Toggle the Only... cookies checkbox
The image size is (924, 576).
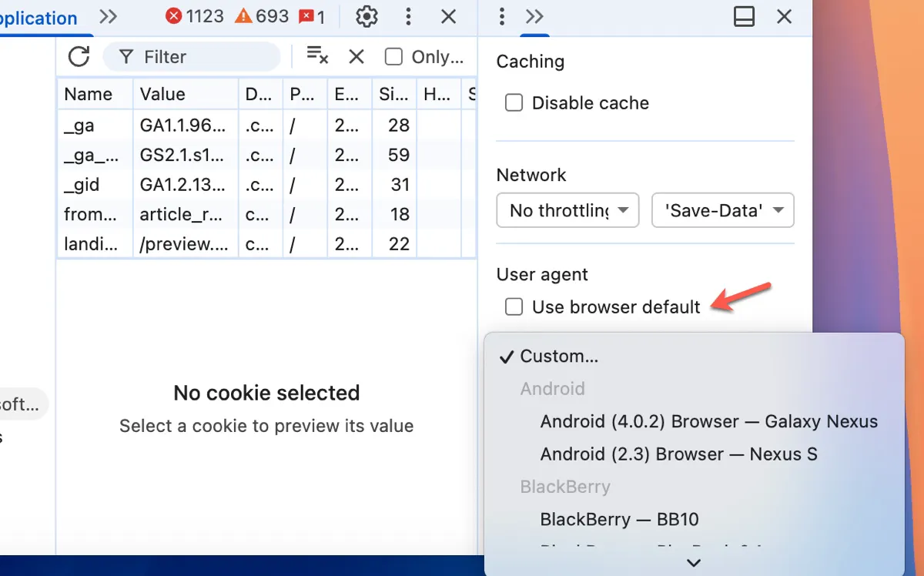tap(393, 56)
